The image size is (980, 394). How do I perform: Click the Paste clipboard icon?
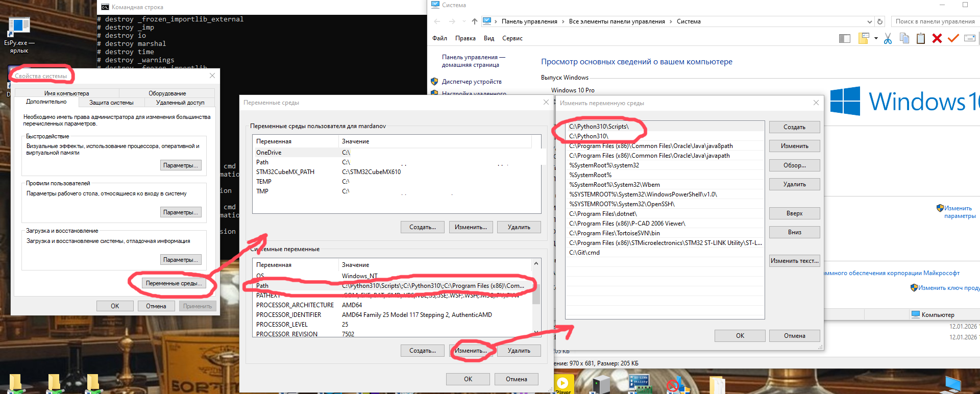click(921, 39)
